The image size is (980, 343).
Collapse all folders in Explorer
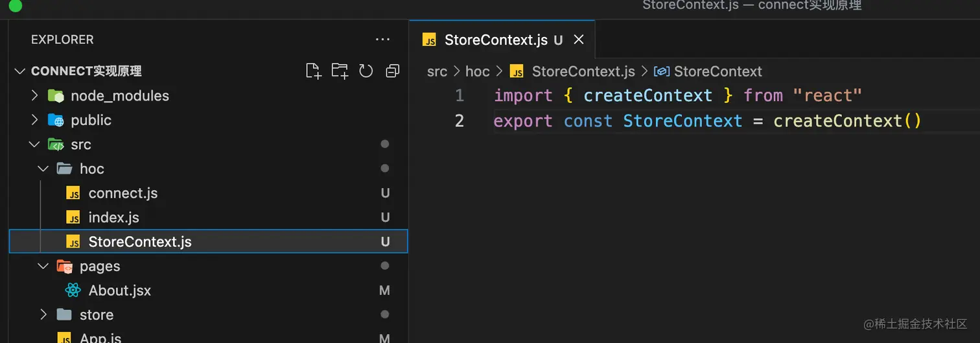[x=392, y=71]
